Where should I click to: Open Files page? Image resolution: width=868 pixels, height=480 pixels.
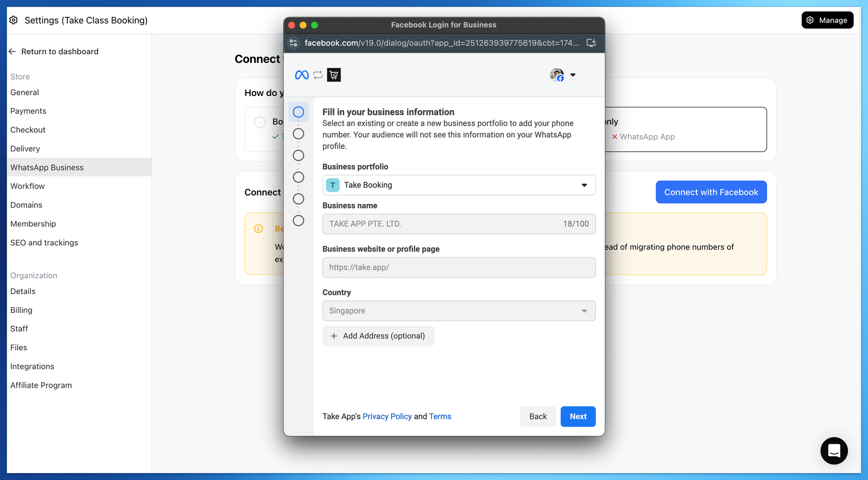(79, 348)
